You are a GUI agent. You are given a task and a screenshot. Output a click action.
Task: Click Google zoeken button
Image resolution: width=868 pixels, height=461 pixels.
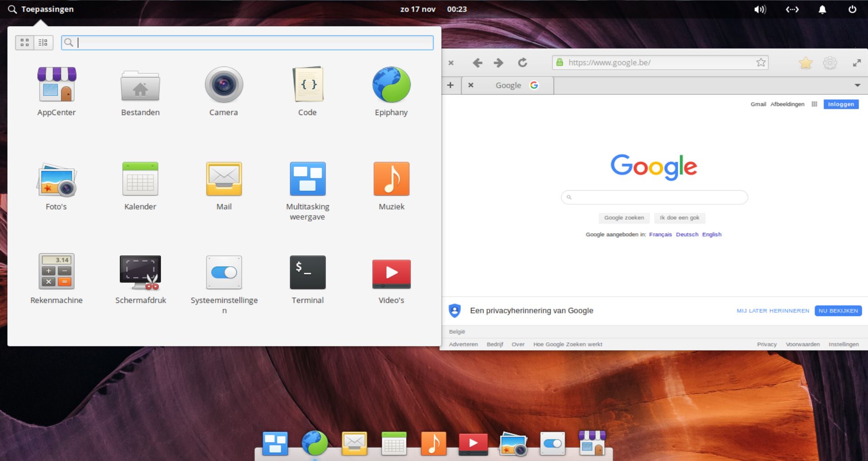[624, 218]
